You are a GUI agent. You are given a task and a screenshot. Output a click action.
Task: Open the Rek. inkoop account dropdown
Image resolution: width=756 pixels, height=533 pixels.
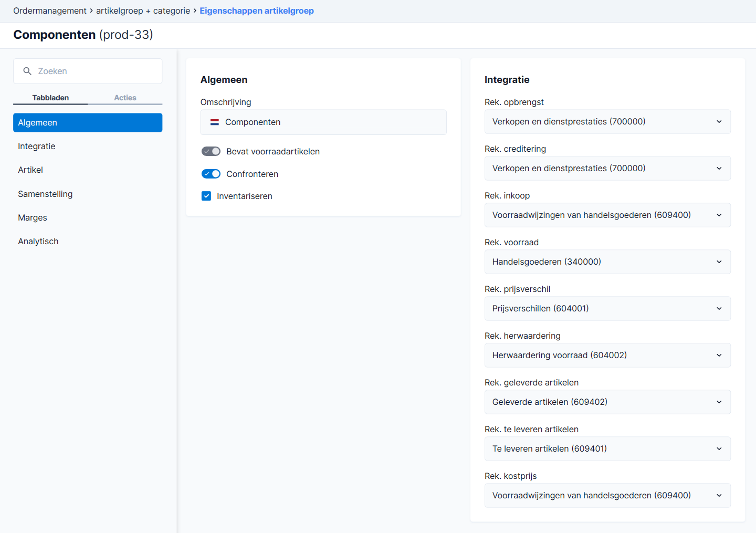(x=607, y=215)
